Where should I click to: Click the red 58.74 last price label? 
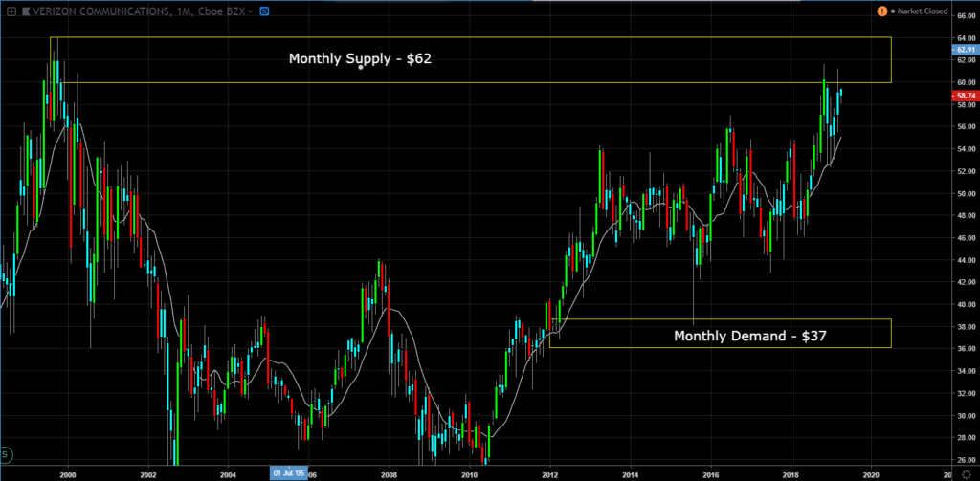coord(965,96)
